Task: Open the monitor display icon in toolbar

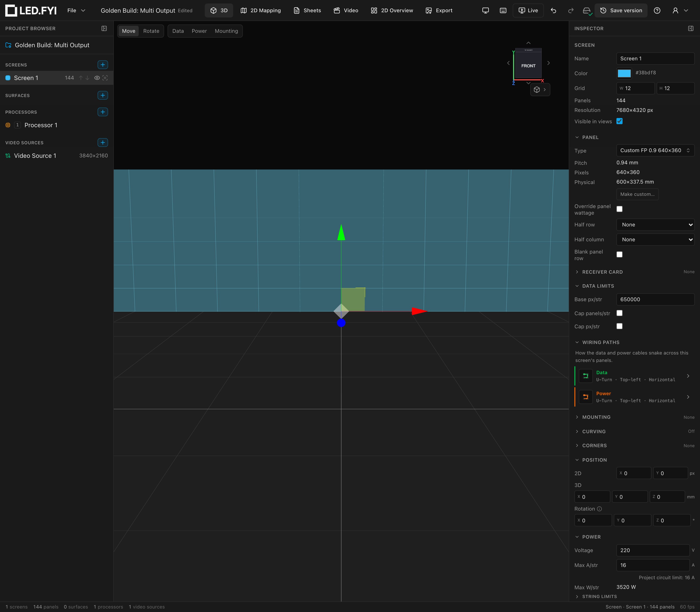Action: click(x=485, y=10)
